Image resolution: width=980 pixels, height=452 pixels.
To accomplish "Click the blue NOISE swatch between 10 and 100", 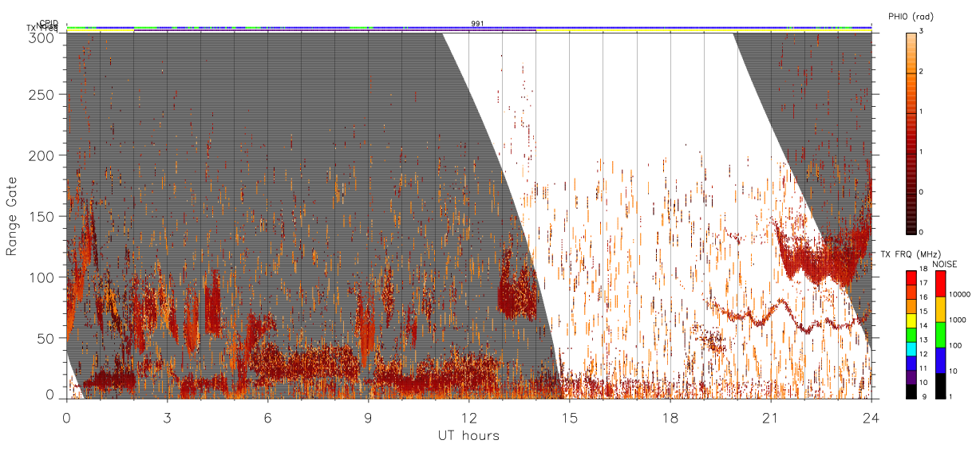I will [x=940, y=360].
